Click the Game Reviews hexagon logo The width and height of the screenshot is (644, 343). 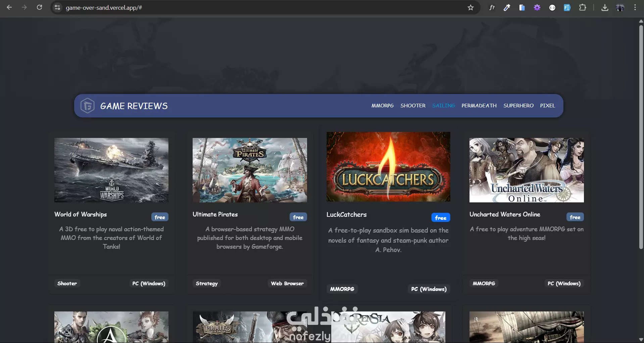87,106
